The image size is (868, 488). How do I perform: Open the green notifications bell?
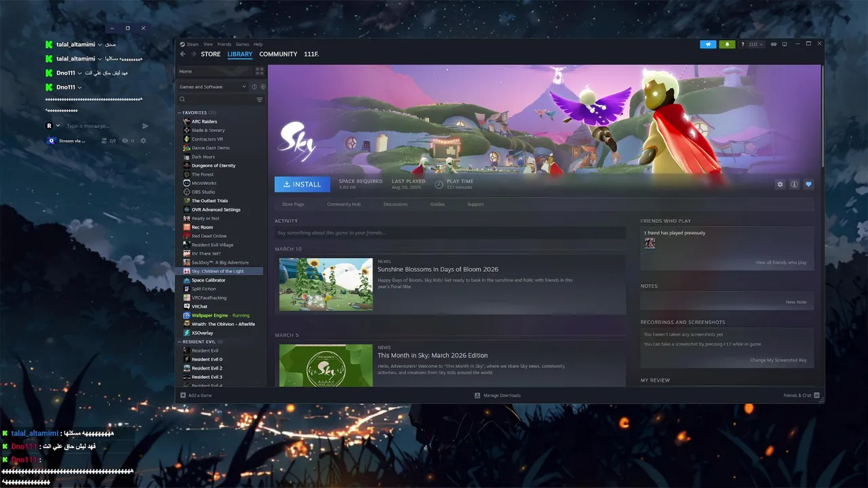[727, 44]
